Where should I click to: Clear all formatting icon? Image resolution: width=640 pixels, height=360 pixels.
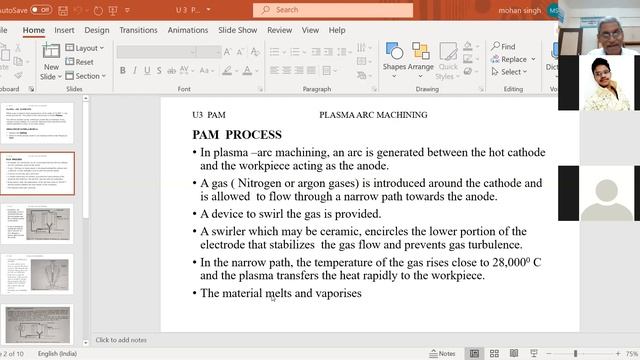click(255, 52)
